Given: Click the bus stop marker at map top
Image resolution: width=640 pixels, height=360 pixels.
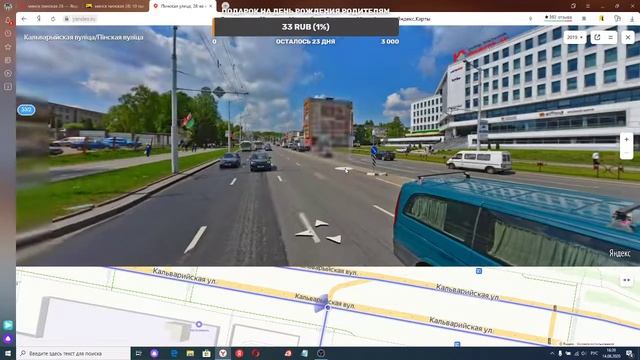Looking at the screenshot, I should pyautogui.click(x=479, y=271).
